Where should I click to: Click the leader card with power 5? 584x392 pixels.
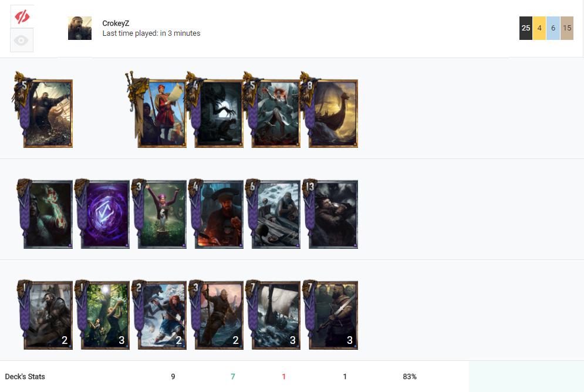(43, 110)
